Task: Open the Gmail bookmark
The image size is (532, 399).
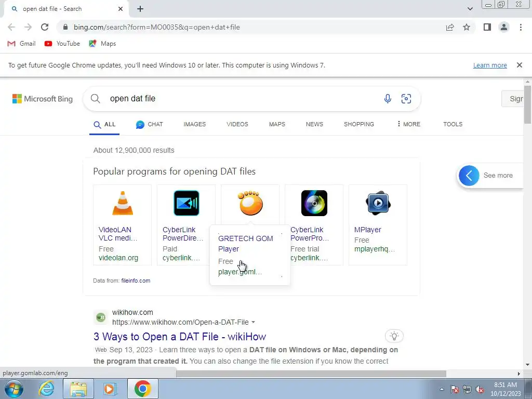Action: coord(21,44)
